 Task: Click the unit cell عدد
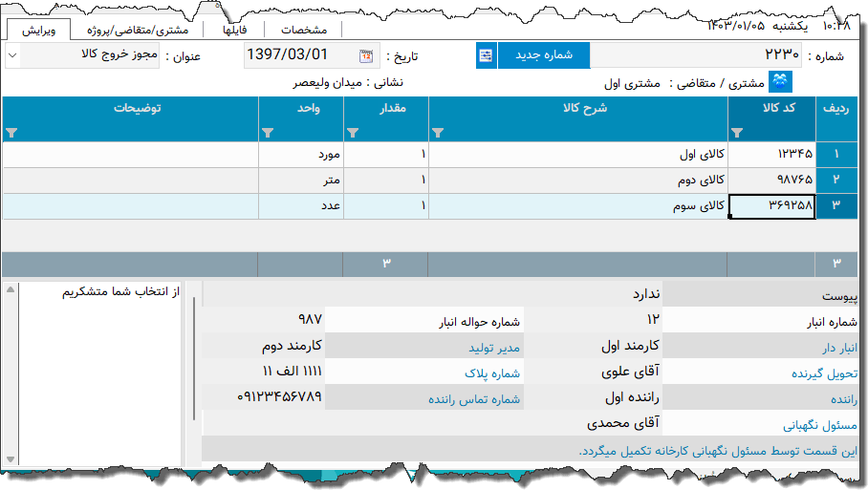301,205
